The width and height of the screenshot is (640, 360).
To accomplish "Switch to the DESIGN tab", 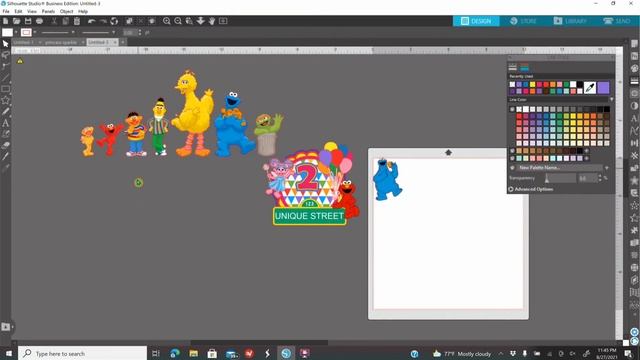I will 476,21.
